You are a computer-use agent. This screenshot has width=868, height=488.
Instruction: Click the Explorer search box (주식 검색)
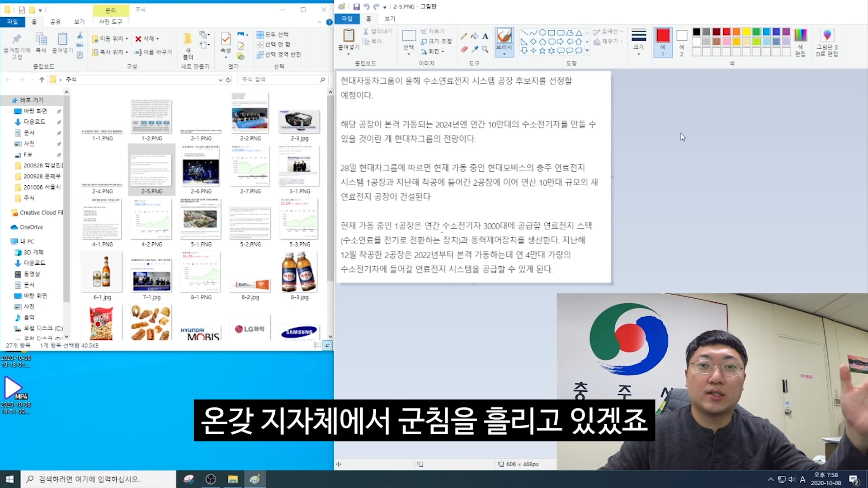(282, 80)
